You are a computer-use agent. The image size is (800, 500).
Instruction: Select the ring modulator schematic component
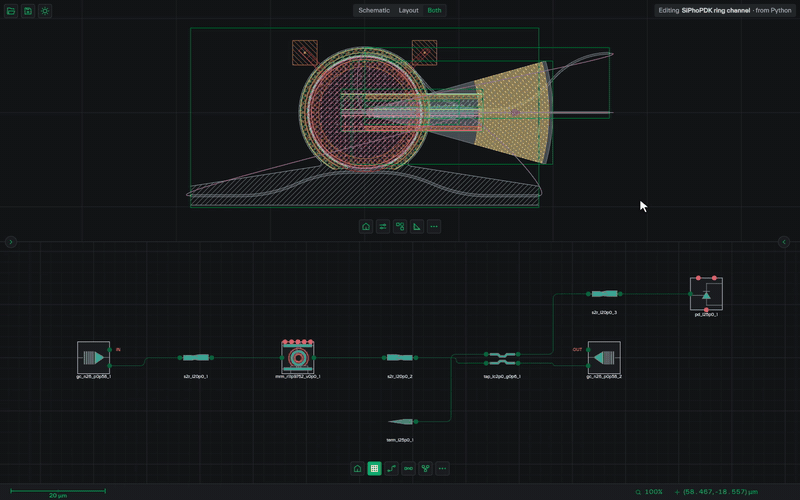coord(298,357)
